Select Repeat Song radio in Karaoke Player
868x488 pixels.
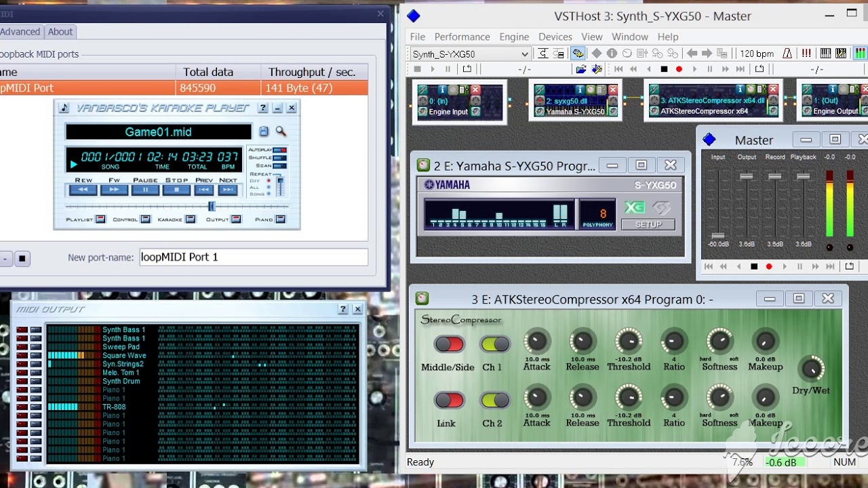click(269, 195)
